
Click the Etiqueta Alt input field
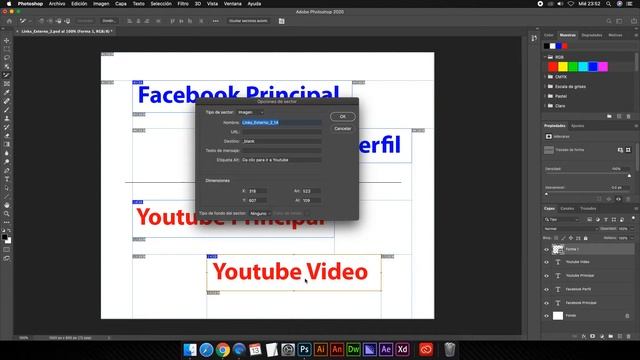pos(281,160)
